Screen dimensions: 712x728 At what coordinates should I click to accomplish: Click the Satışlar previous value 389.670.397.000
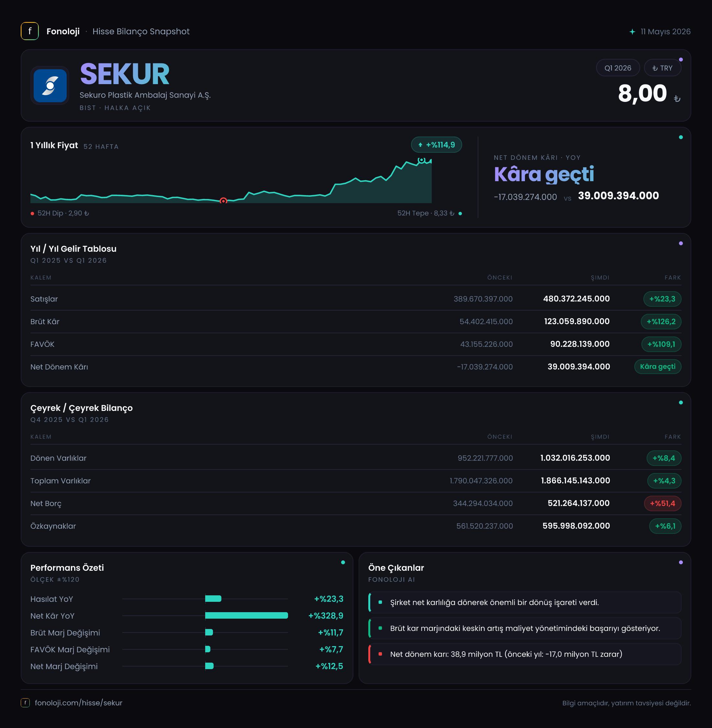pos(483,299)
